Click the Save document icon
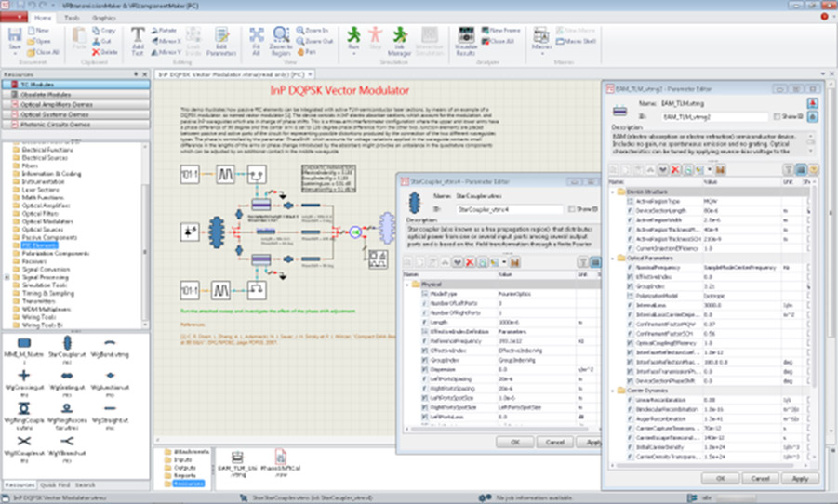The width and height of the screenshot is (838, 504). 14,39
